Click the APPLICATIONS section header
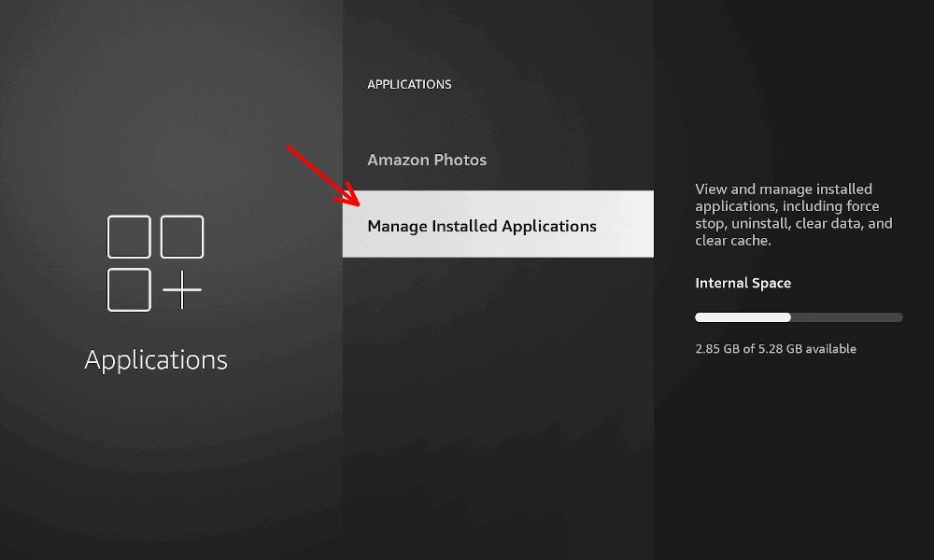The height and width of the screenshot is (560, 934). 410,84
